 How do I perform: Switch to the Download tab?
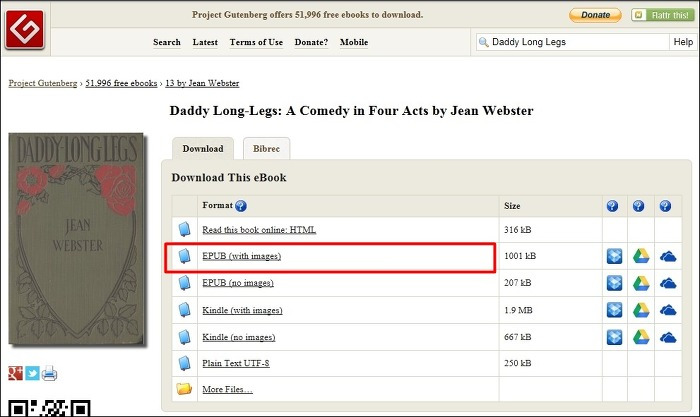(203, 149)
